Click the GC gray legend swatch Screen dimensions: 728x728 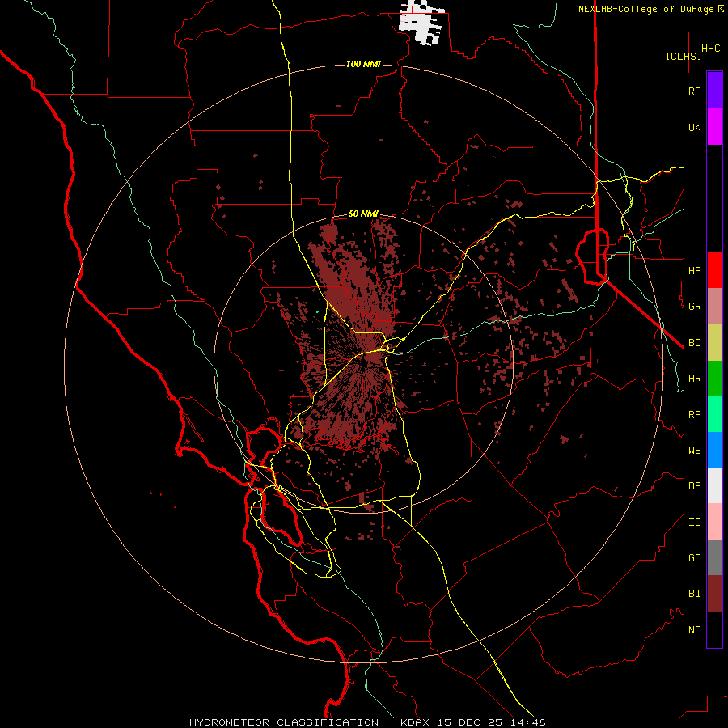click(x=714, y=557)
